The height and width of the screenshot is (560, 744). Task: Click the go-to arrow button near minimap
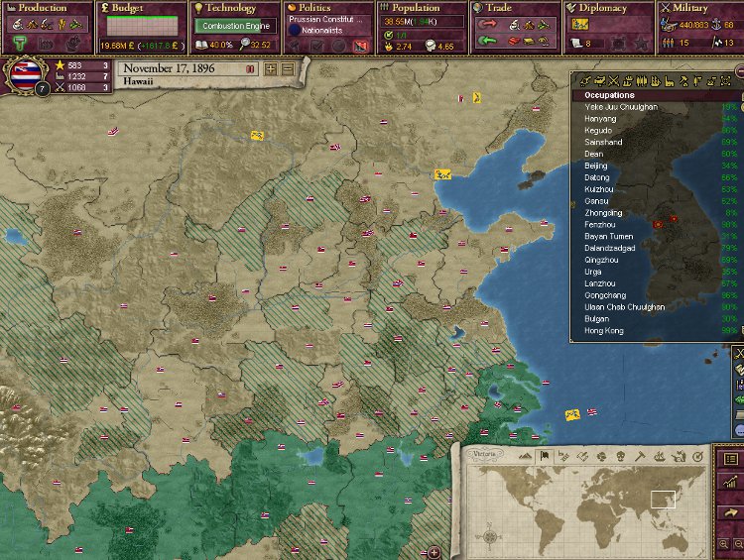[731, 512]
